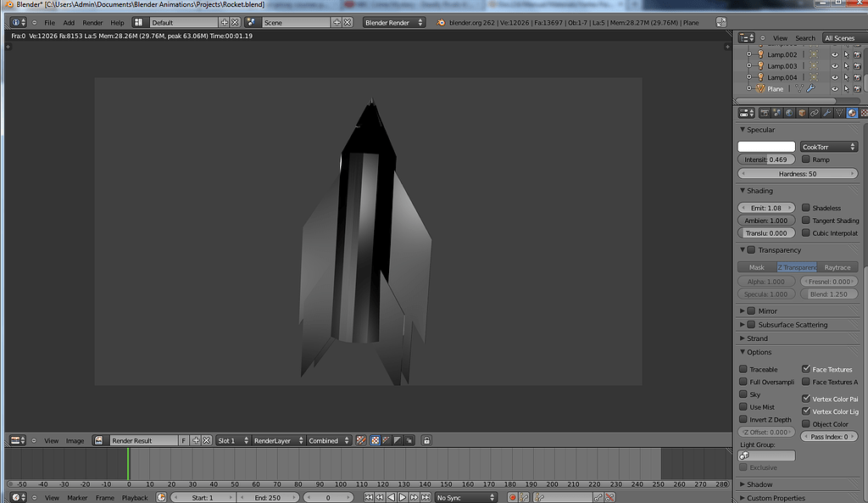The width and height of the screenshot is (868, 503).
Task: Open the Image menu in image editor
Action: point(75,441)
